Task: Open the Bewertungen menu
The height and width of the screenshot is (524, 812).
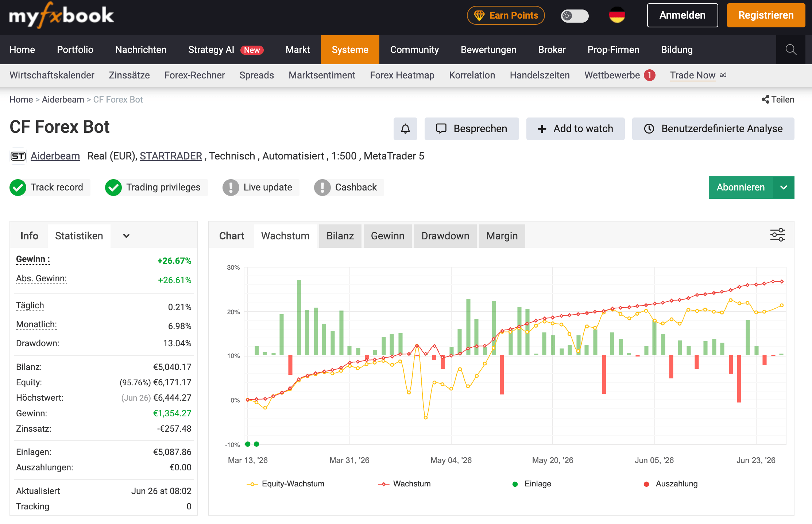Action: tap(488, 50)
